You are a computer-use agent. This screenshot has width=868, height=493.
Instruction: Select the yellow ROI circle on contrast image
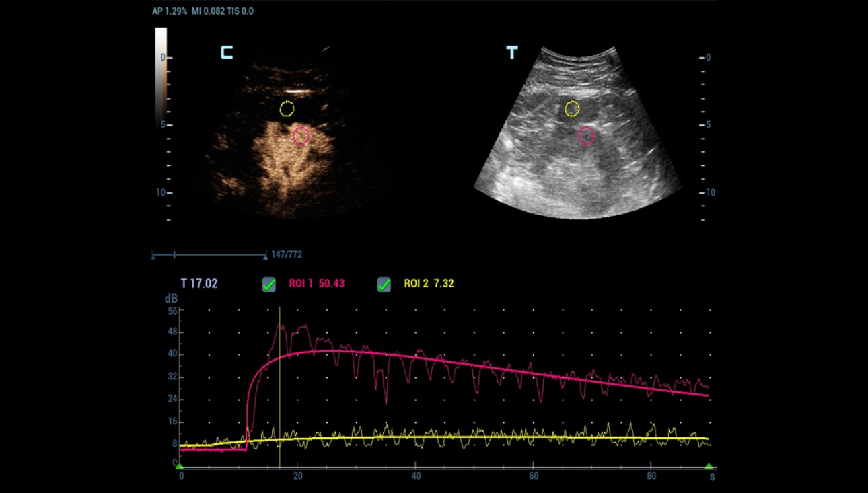(x=287, y=108)
